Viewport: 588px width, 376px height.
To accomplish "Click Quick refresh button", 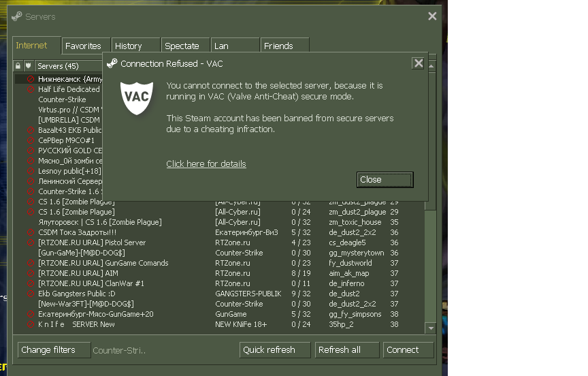I will click(x=275, y=350).
